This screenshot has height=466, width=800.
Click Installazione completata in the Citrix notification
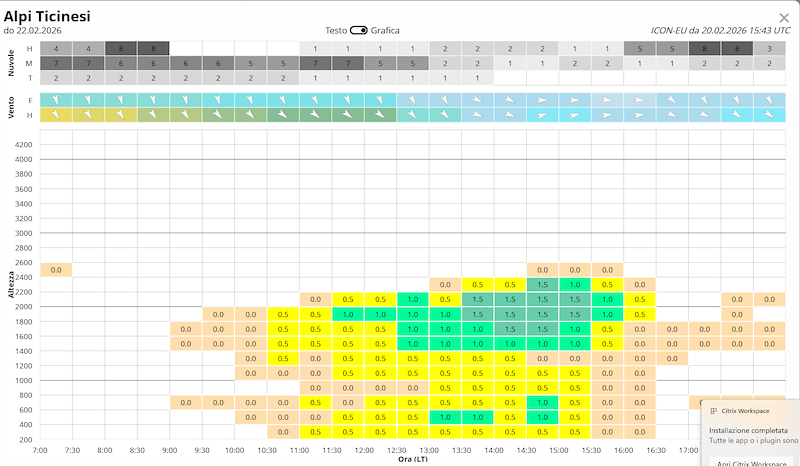[748, 430]
